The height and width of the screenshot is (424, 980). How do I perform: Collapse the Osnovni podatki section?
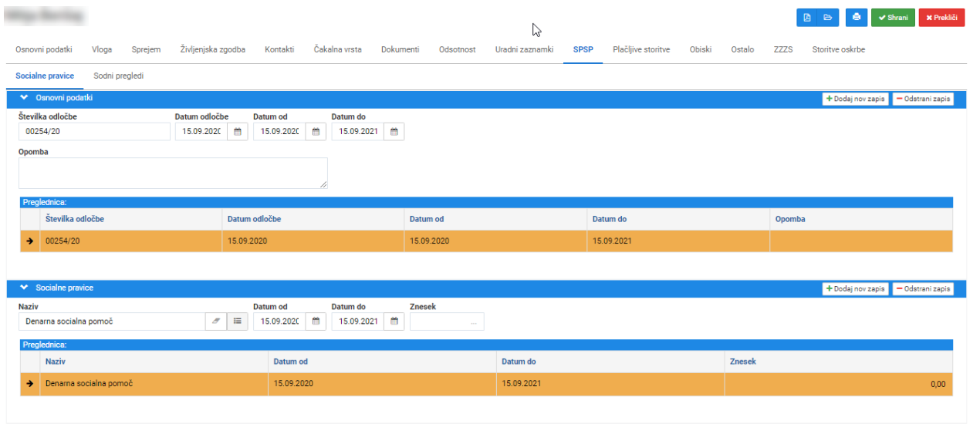click(x=24, y=98)
